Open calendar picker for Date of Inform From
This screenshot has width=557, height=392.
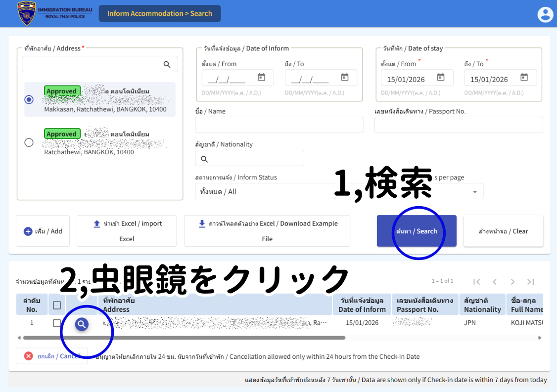tap(262, 77)
